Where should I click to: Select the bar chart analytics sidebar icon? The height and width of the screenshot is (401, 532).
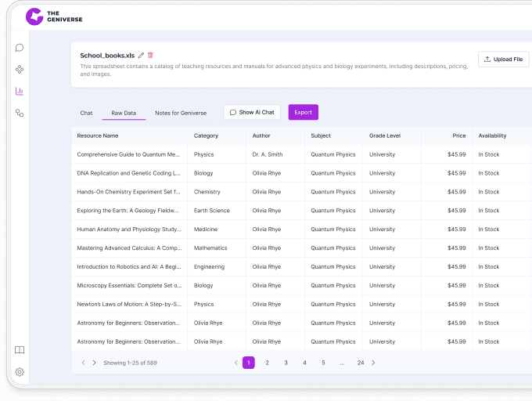20,92
